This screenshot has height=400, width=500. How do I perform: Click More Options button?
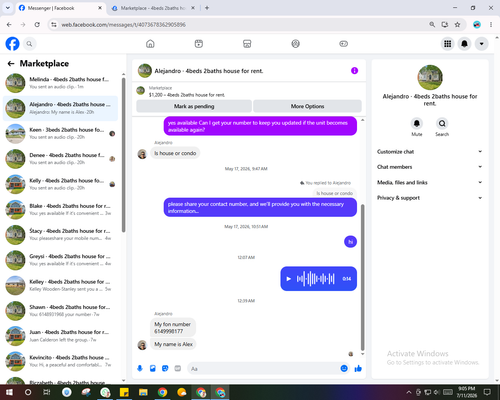pyautogui.click(x=307, y=106)
